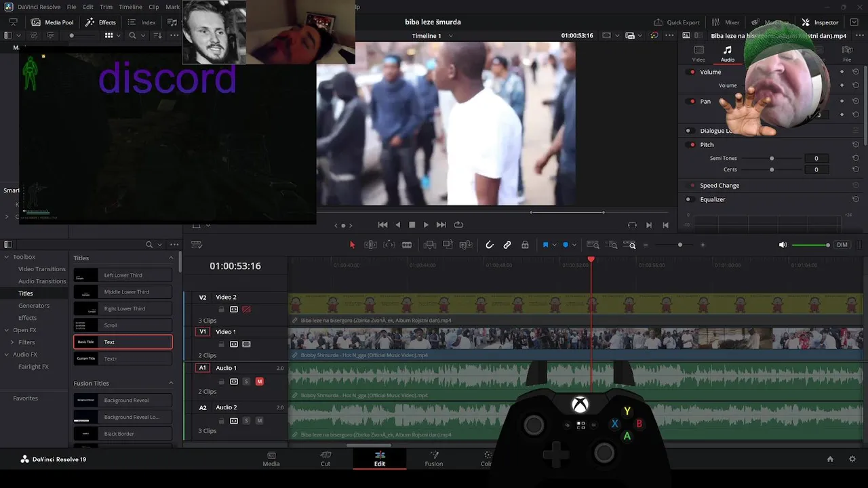
Task: Reset Pitch settings with reset icon
Action: pyautogui.click(x=856, y=144)
